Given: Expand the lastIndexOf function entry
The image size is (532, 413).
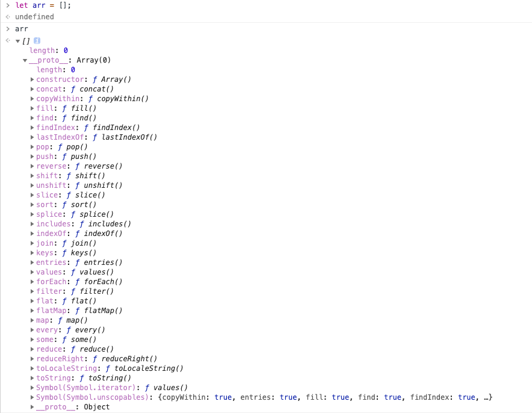Looking at the screenshot, I should tap(32, 137).
